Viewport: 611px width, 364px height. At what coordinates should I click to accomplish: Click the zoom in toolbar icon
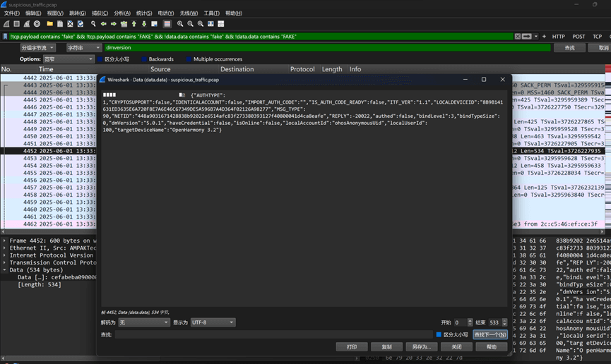point(180,24)
